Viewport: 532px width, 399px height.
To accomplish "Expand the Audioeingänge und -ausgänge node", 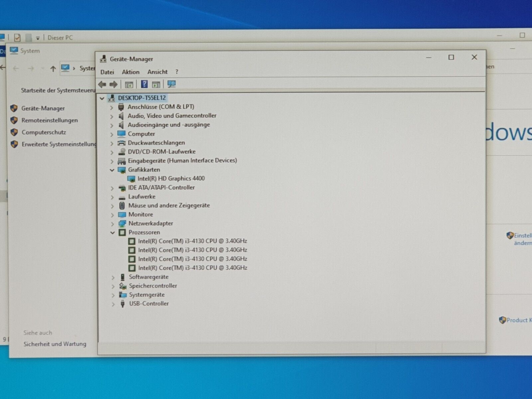I will [x=112, y=125].
